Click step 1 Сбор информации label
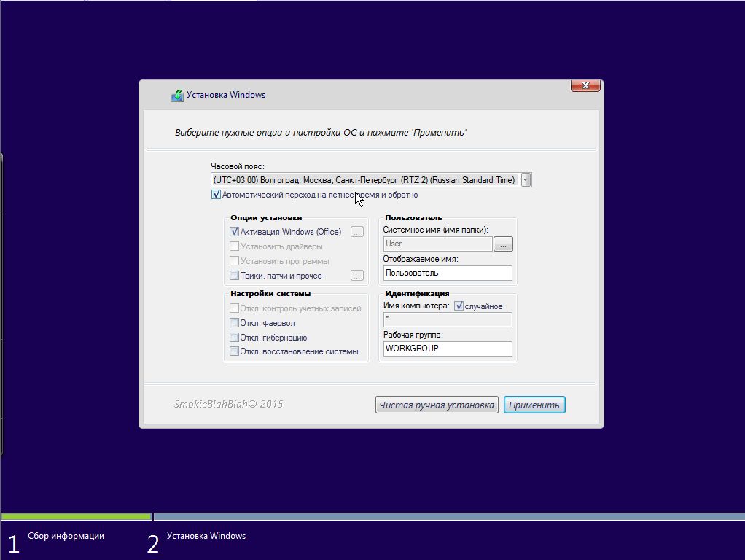 pos(66,536)
